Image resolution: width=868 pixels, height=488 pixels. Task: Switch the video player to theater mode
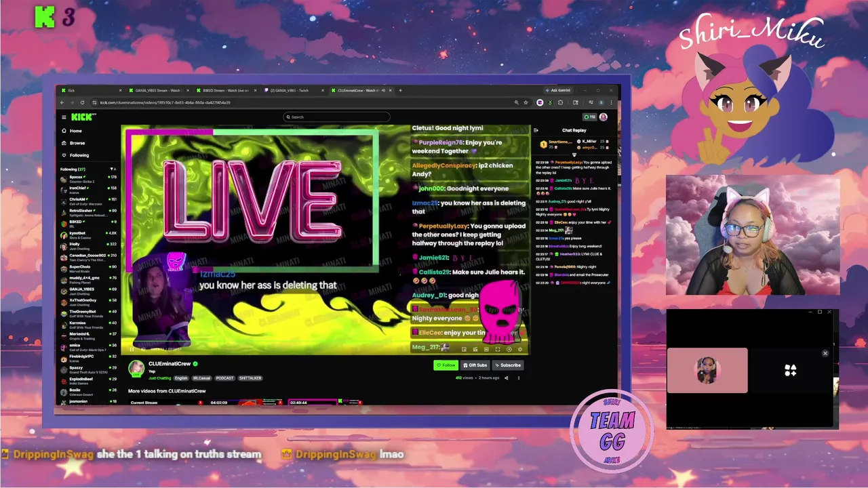tap(486, 349)
